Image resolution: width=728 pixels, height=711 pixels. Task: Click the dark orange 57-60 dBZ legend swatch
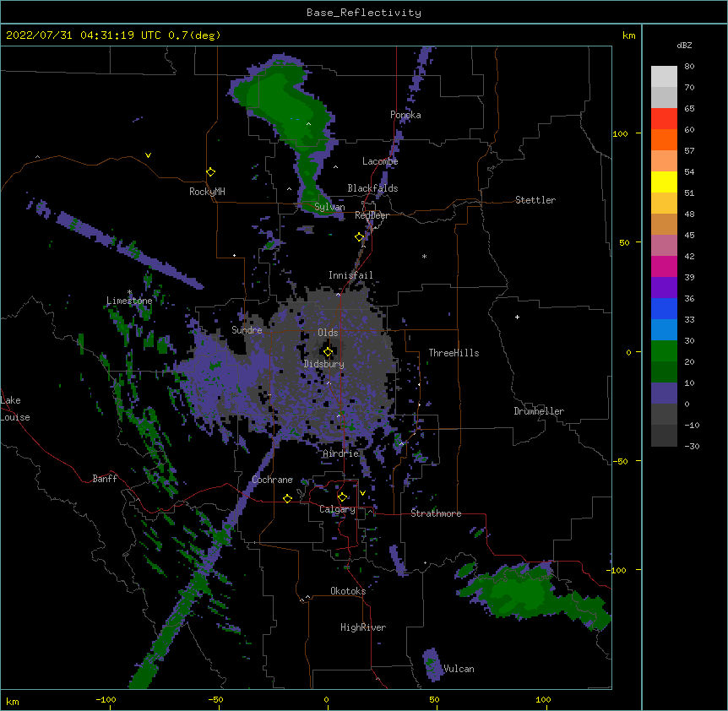(x=664, y=139)
